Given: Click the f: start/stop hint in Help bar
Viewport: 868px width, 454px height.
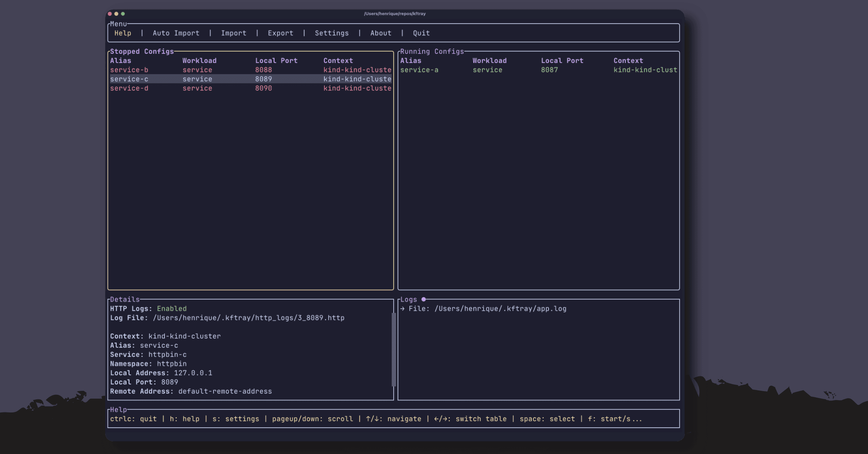Looking at the screenshot, I should pyautogui.click(x=614, y=419).
